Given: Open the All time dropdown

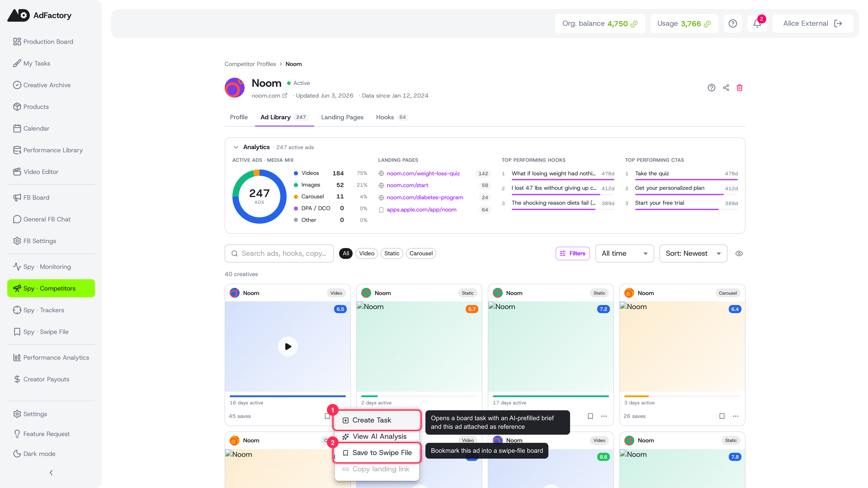Looking at the screenshot, I should (x=624, y=253).
